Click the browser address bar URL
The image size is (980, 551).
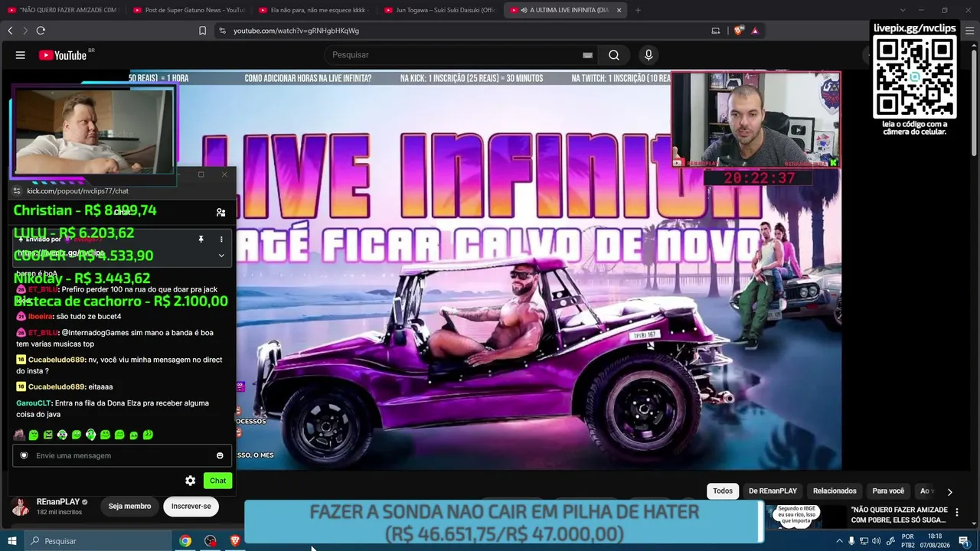click(296, 31)
